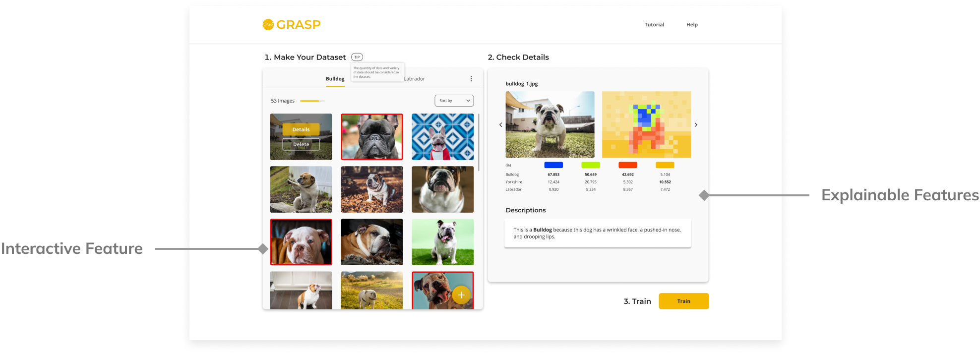980x354 pixels.
Task: Select the black French bulldog thumbnail with red border
Action: 372,137
